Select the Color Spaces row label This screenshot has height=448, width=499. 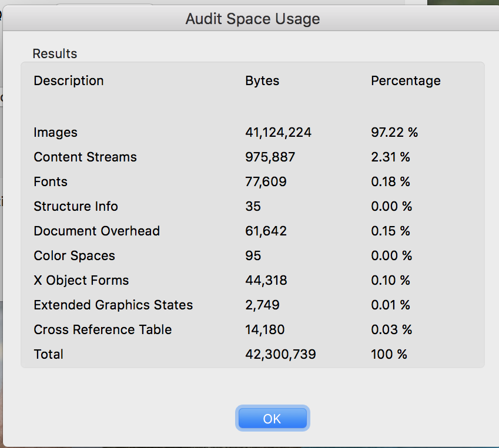[x=75, y=256]
